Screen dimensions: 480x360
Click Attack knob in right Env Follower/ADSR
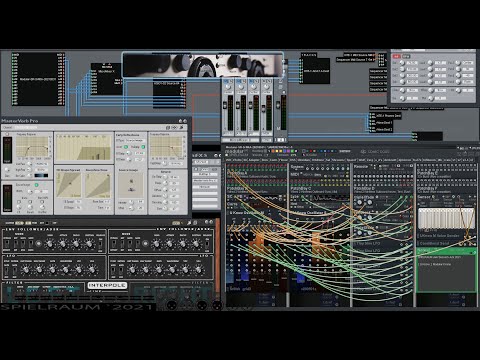pyautogui.click(x=169, y=244)
